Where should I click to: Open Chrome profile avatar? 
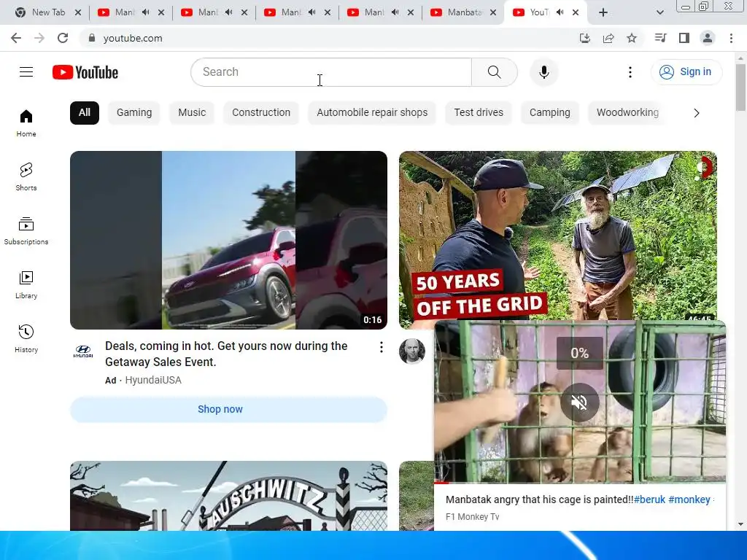(x=708, y=38)
